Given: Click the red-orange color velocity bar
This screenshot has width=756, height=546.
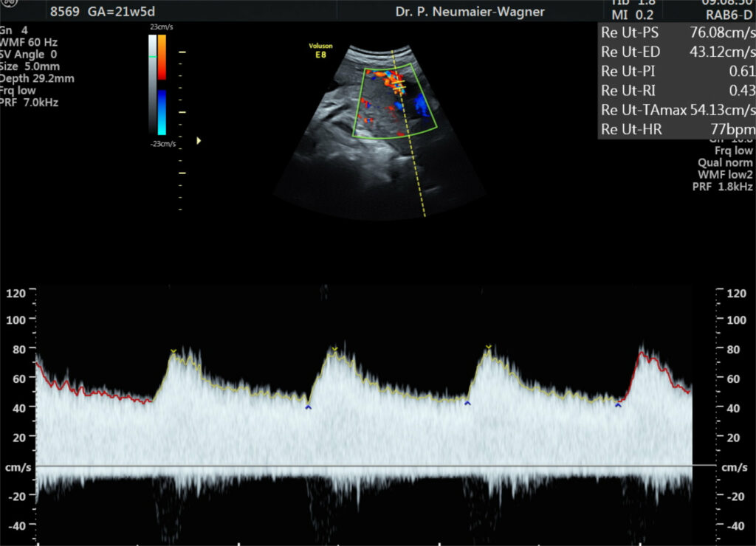Looking at the screenshot, I should coord(162,57).
